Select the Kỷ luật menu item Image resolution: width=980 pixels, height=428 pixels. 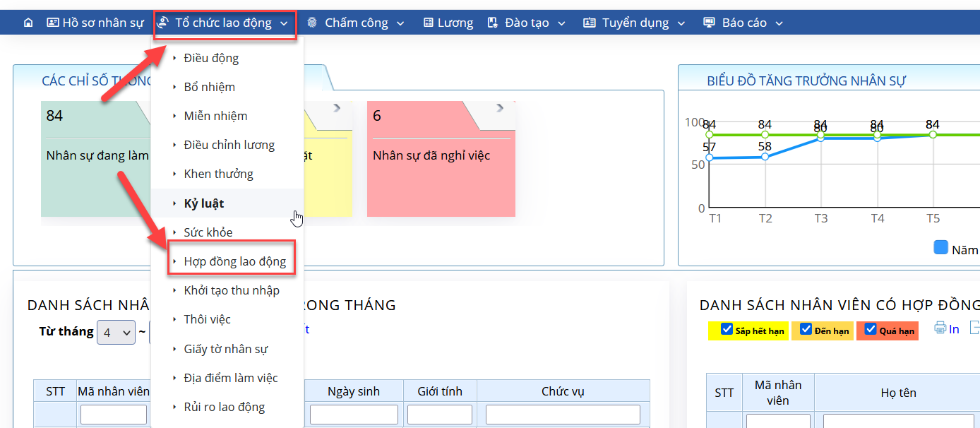(x=227, y=203)
